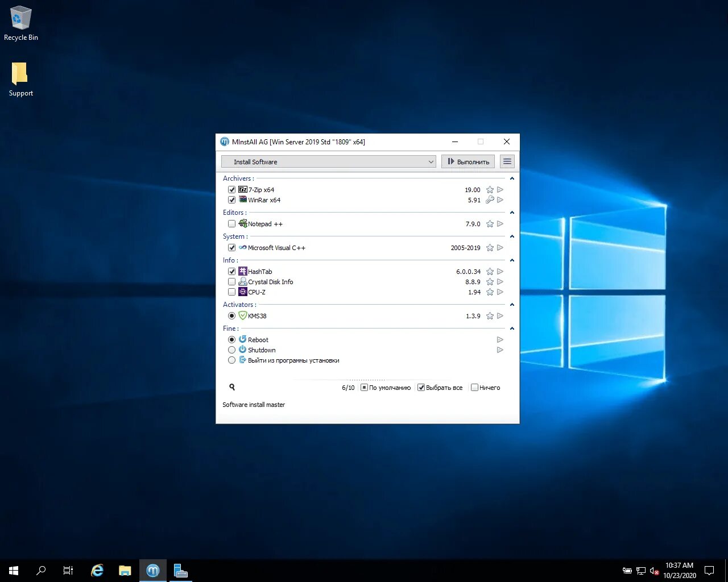Click the star for Microsoft Visual C++
728x582 pixels.
pyautogui.click(x=490, y=248)
